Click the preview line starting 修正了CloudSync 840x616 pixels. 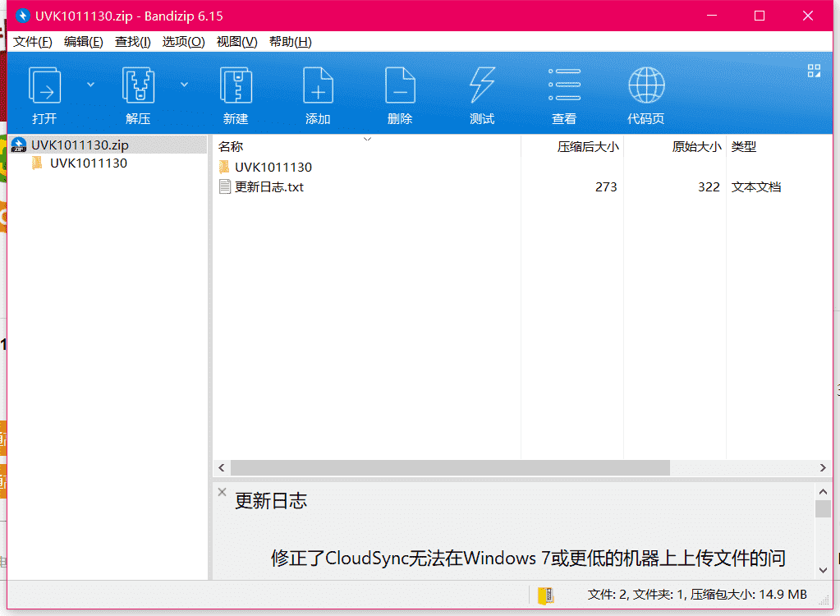(528, 559)
